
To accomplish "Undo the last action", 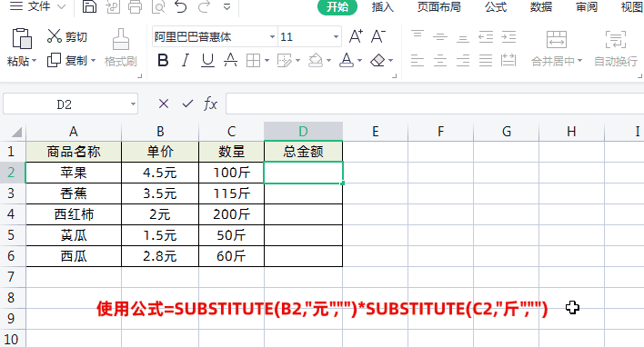I will click(181, 6).
